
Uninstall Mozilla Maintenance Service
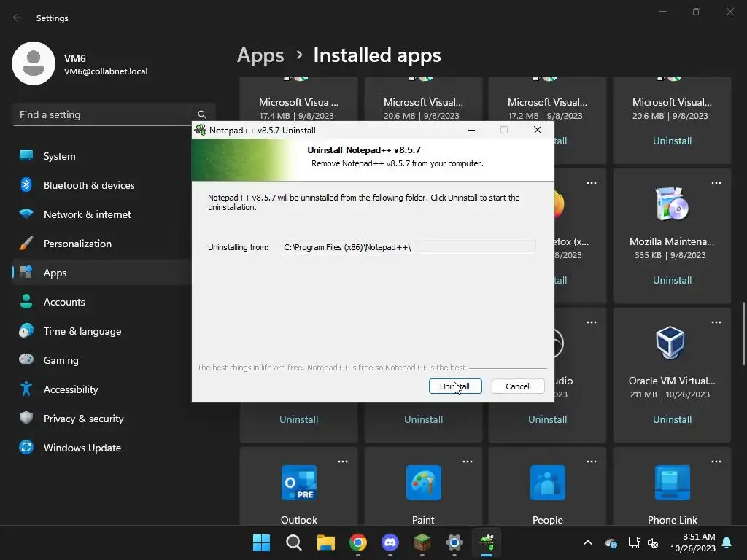coord(672,280)
